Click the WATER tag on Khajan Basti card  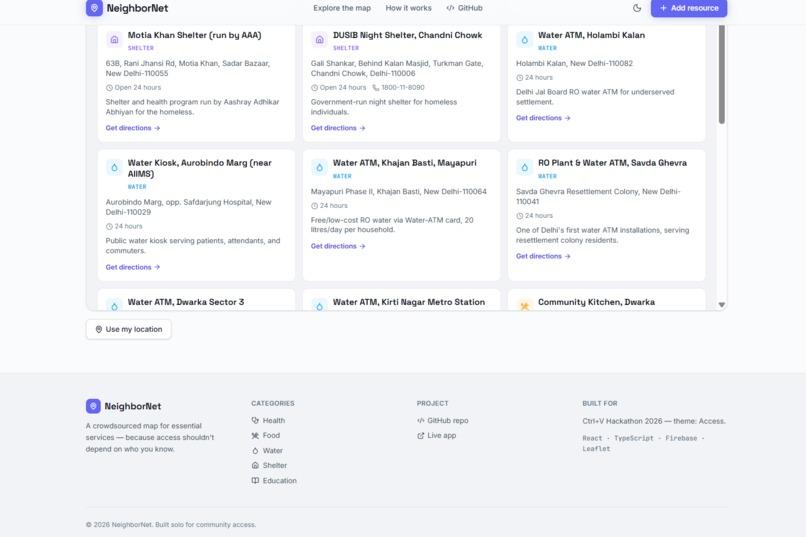[342, 176]
